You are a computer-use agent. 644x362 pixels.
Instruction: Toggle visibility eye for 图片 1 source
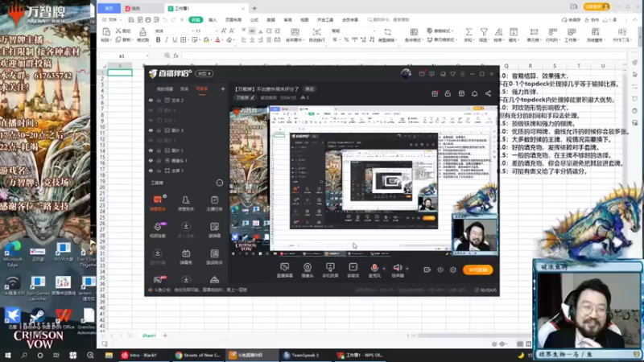(x=151, y=150)
